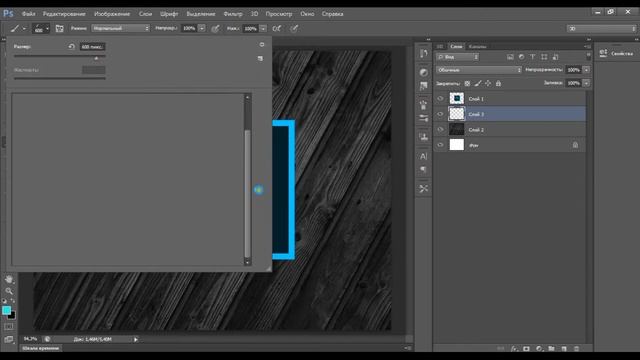Filter layers by smart objects icon
The height and width of the screenshot is (360, 640).
555,57
